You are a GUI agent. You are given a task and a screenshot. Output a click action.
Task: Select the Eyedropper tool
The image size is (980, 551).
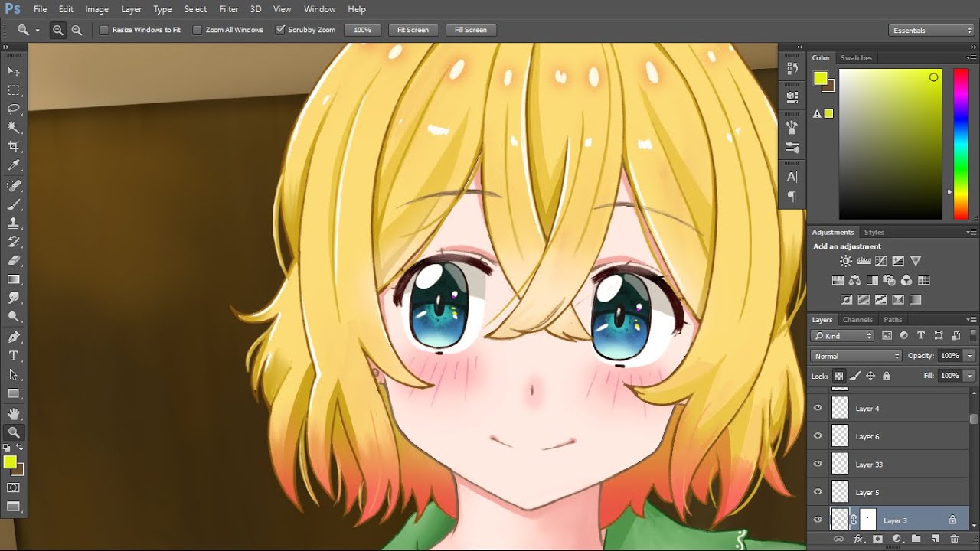click(14, 165)
